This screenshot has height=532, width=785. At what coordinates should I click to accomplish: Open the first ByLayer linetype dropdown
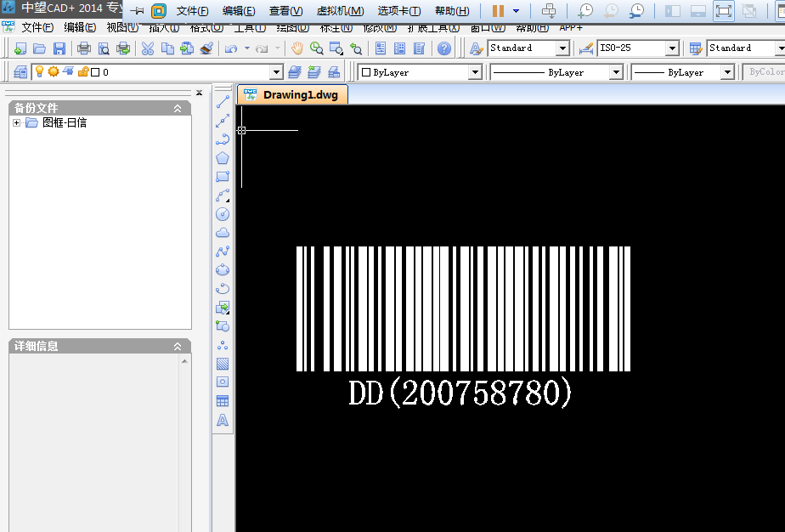click(x=616, y=72)
